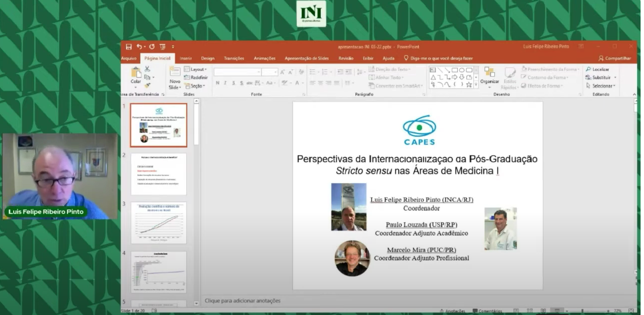Viewport: 644px width, 315px height.
Task: Click the Decrease Font Size icon
Action: click(x=290, y=72)
